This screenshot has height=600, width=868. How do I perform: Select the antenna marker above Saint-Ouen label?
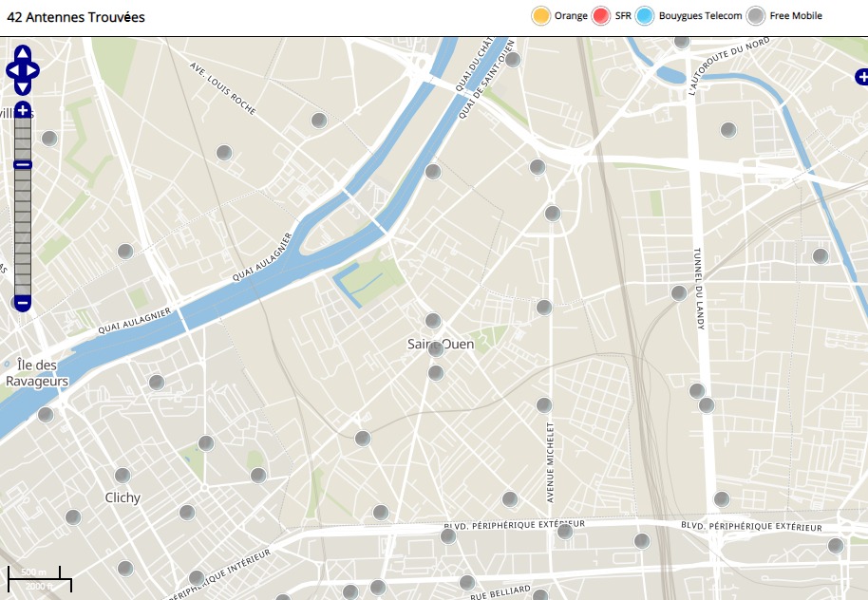point(433,321)
